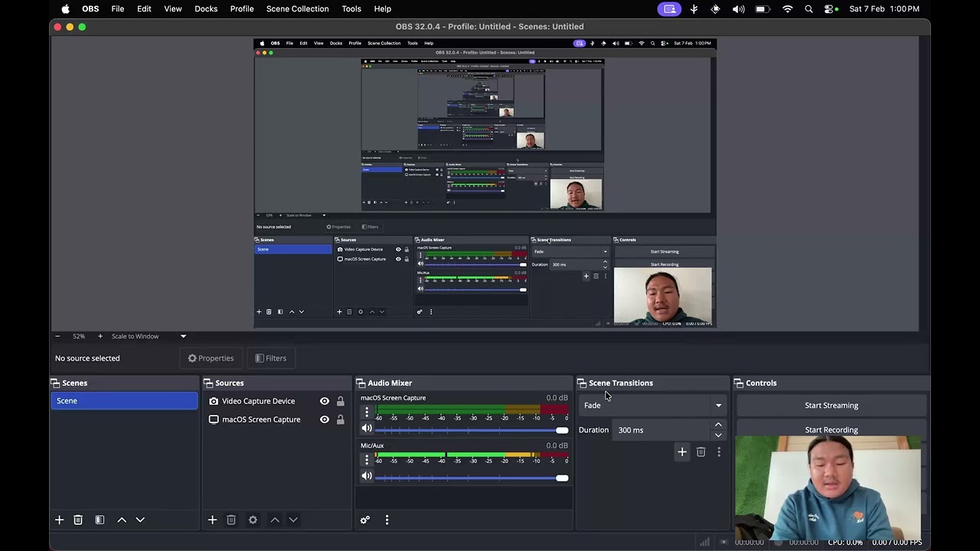Open the OBS application menu
Image resolution: width=980 pixels, height=551 pixels.
[90, 9]
